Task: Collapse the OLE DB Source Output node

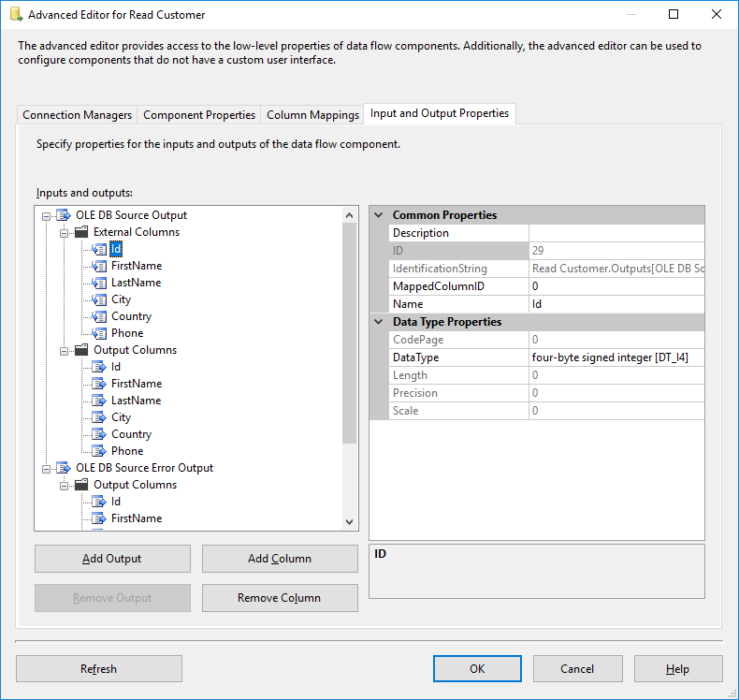Action: pyautogui.click(x=46, y=216)
